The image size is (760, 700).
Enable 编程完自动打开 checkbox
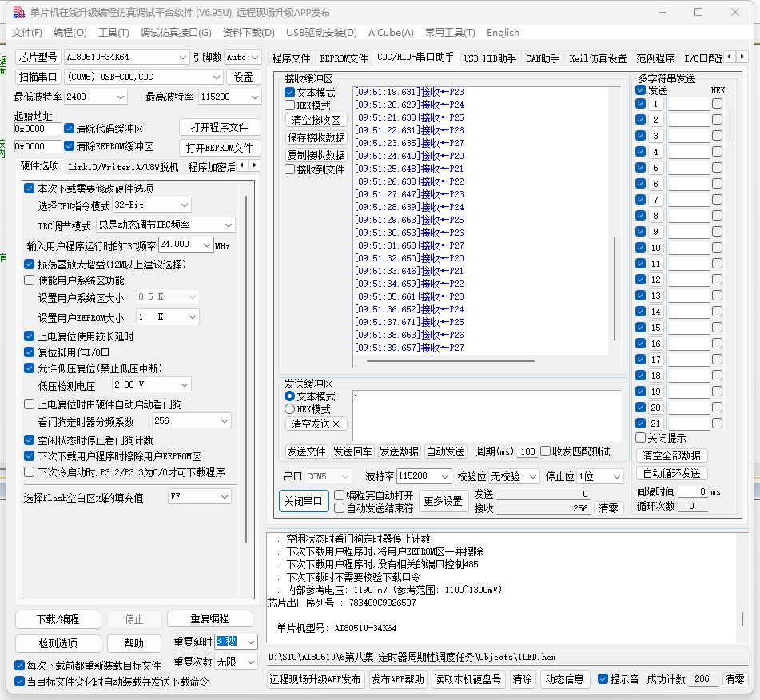(x=340, y=495)
